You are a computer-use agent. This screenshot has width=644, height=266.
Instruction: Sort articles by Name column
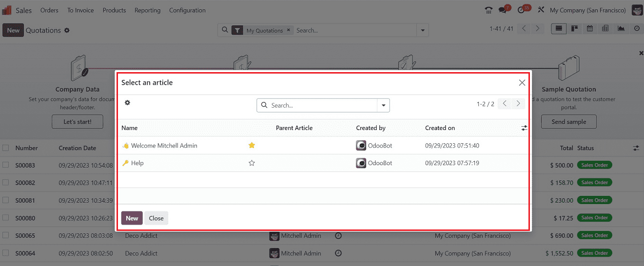[x=130, y=128]
